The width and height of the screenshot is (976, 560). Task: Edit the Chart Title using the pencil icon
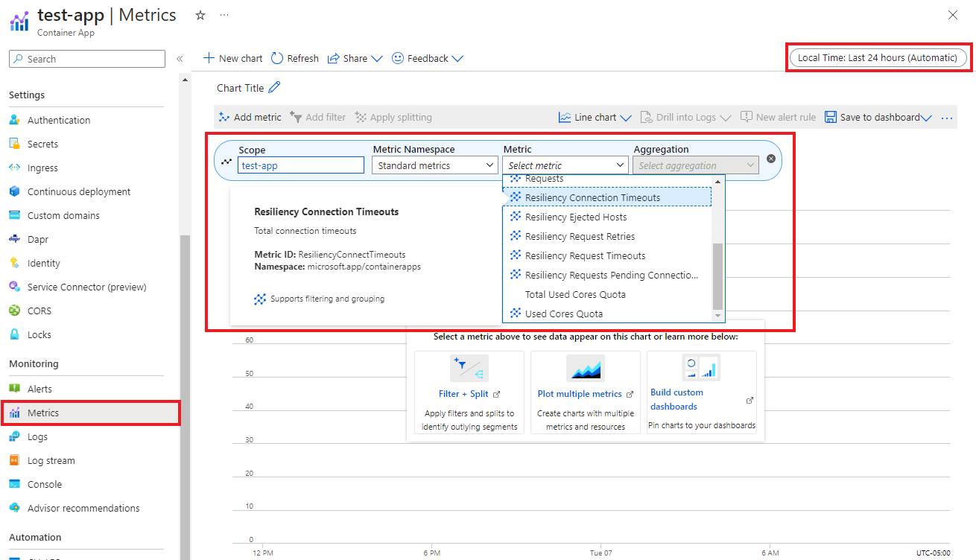[x=272, y=87]
